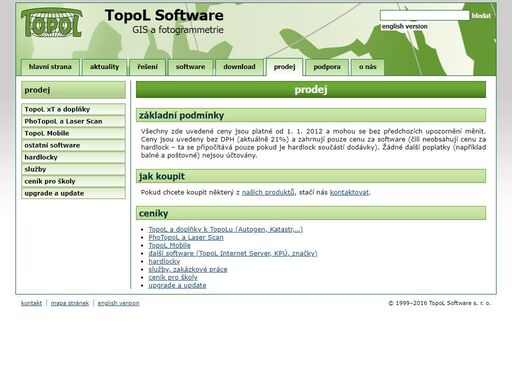The height and width of the screenshot is (384, 512).
Task: Open TopoL xT a doplňky sidebar item
Action: pos(73,109)
